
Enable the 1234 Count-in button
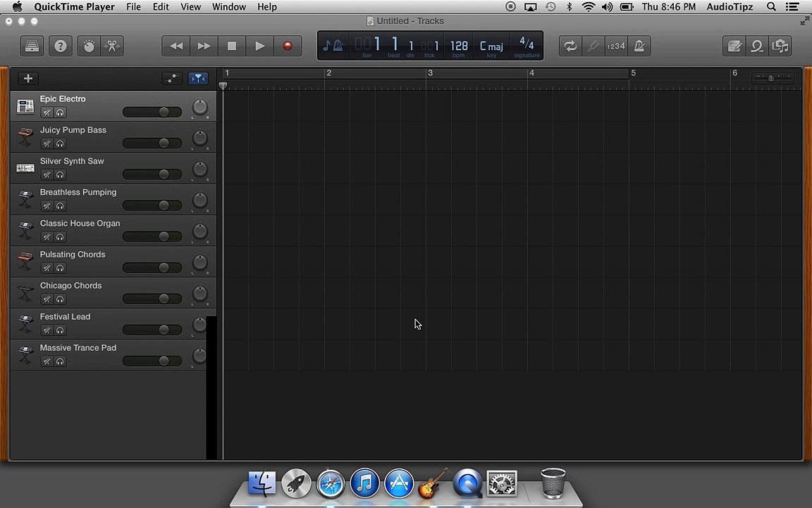[x=616, y=46]
